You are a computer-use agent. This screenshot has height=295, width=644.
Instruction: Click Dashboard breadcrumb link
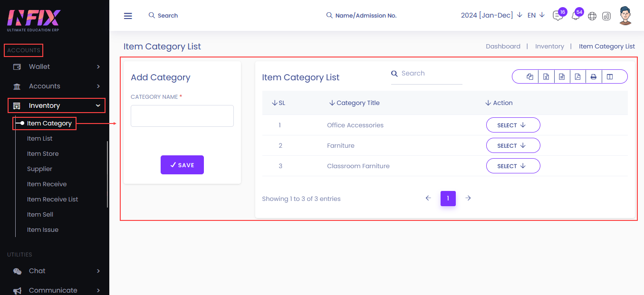click(x=503, y=47)
